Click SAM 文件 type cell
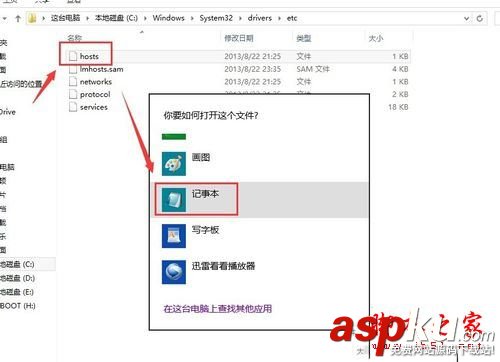Viewport: 500px width, 362px height. point(313,69)
